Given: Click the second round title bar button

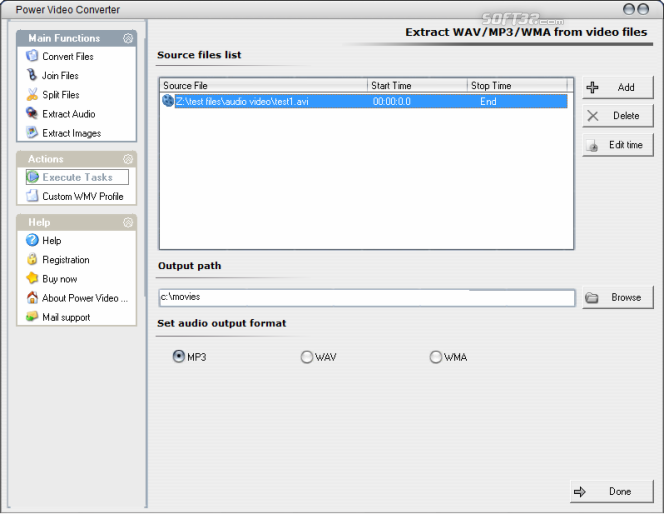Looking at the screenshot, I should (643, 9).
